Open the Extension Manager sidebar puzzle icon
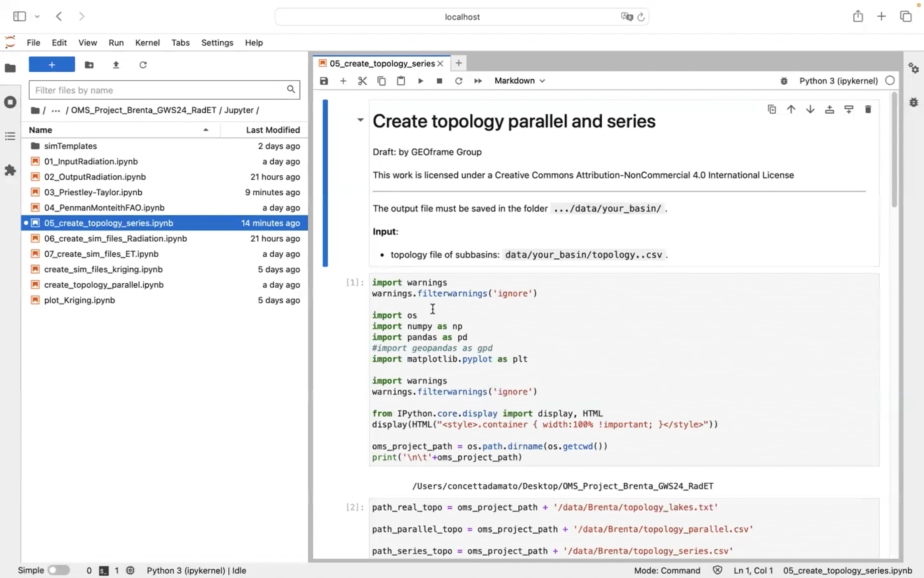The image size is (924, 578). click(10, 170)
